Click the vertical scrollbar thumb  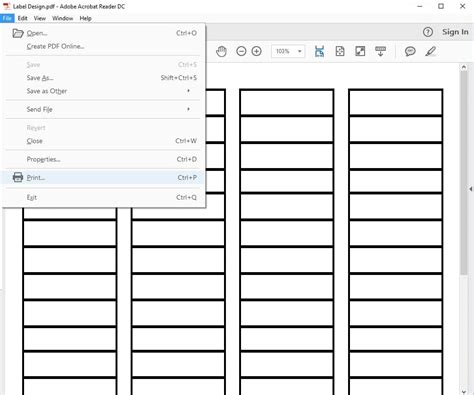464,173
